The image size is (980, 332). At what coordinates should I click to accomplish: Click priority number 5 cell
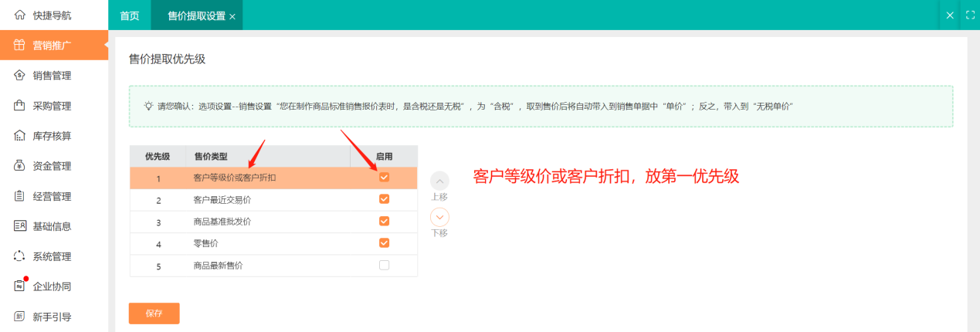point(158,266)
